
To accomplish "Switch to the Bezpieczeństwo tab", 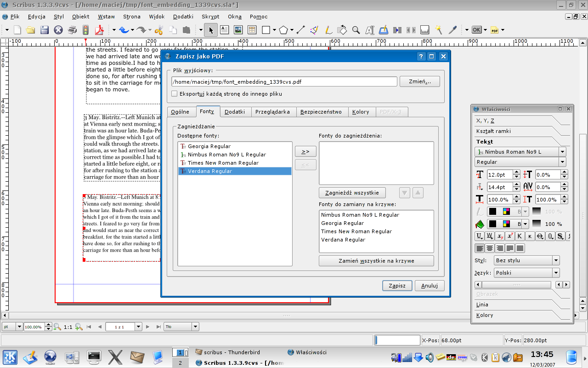I will [321, 112].
